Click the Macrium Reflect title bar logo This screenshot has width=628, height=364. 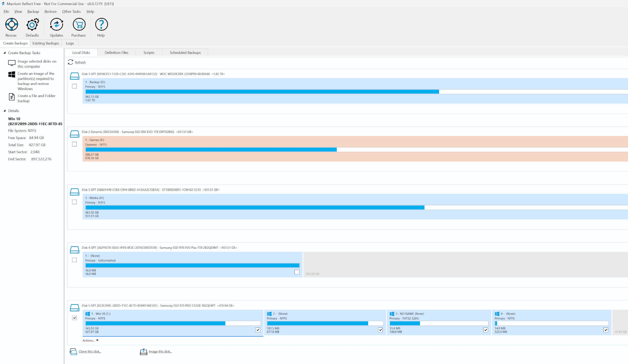pos(3,4)
